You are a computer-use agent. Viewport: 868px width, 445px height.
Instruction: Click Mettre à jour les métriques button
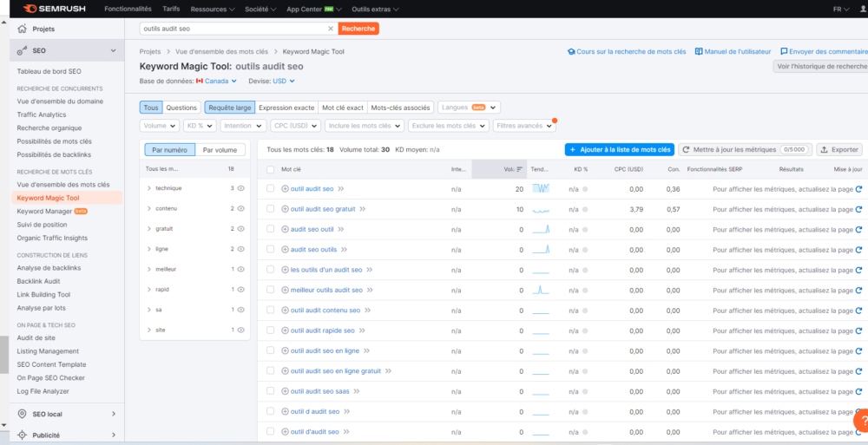tap(746, 149)
